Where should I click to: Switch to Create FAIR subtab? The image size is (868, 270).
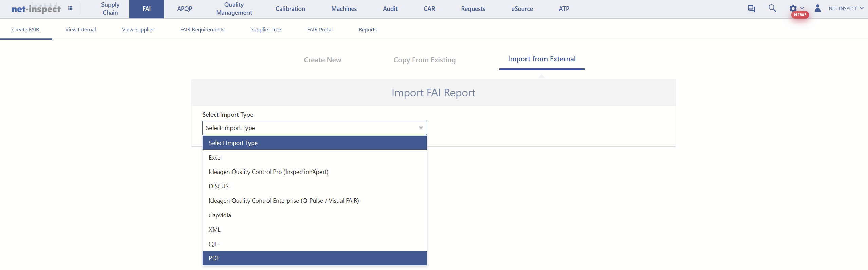[x=26, y=30]
